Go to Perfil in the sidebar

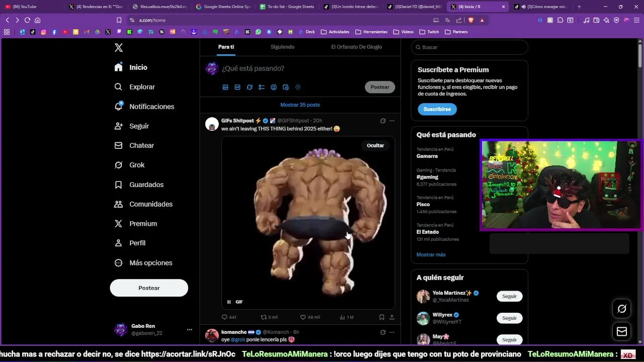click(130, 243)
